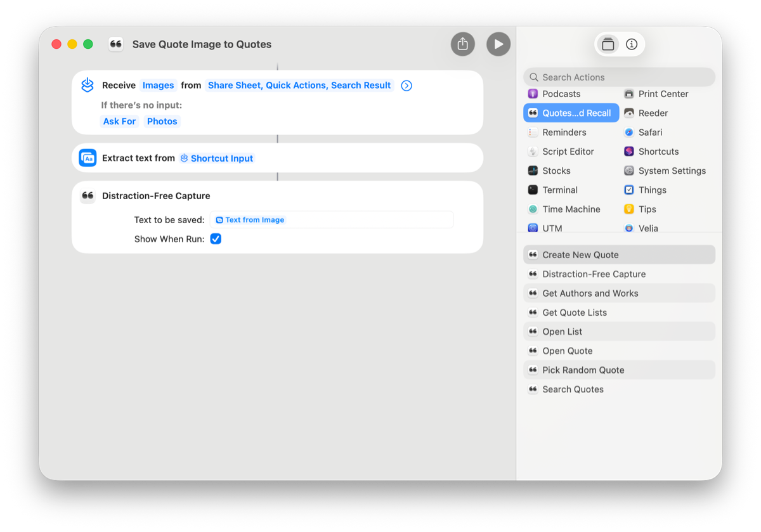This screenshot has height=532, width=761.
Task: Minimize the window with yellow button
Action: click(72, 44)
